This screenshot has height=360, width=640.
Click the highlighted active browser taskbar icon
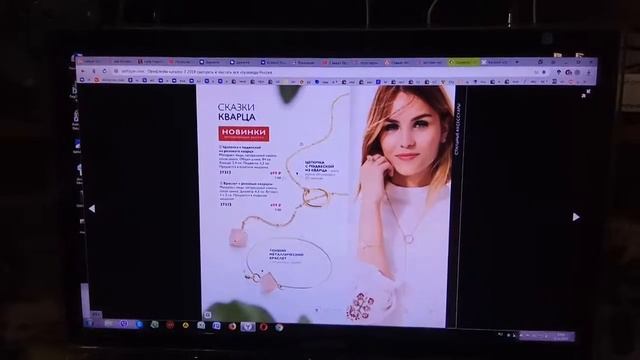click(247, 327)
